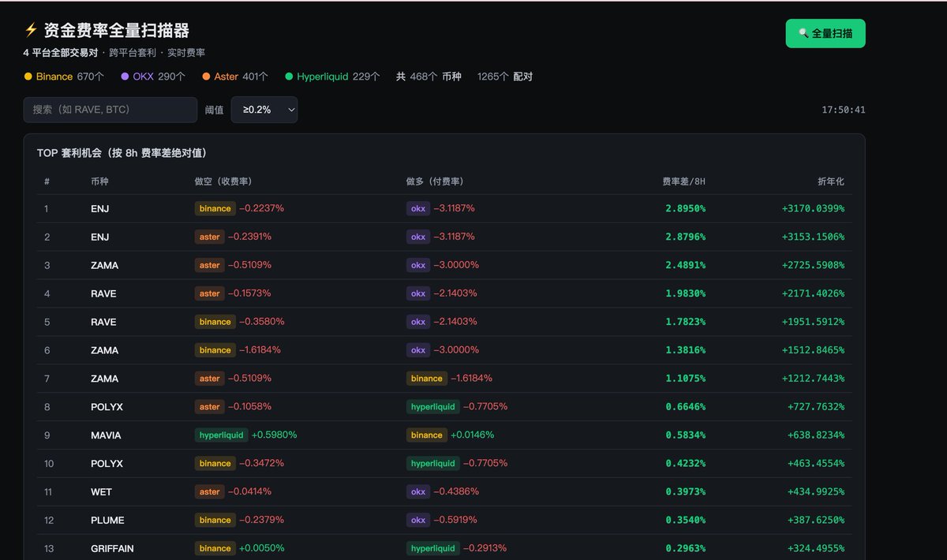The width and height of the screenshot is (947, 560).
Task: Click the 费率差/8H column header
Action: tap(683, 181)
